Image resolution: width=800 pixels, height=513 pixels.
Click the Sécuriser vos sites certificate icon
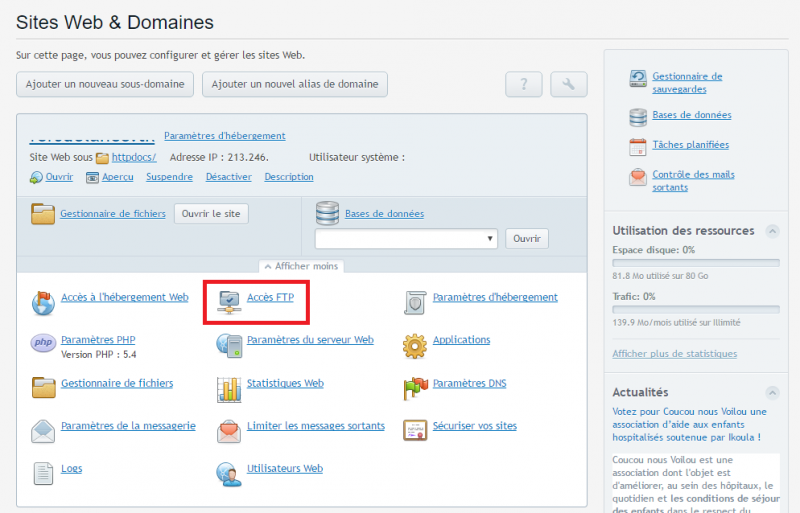(415, 430)
